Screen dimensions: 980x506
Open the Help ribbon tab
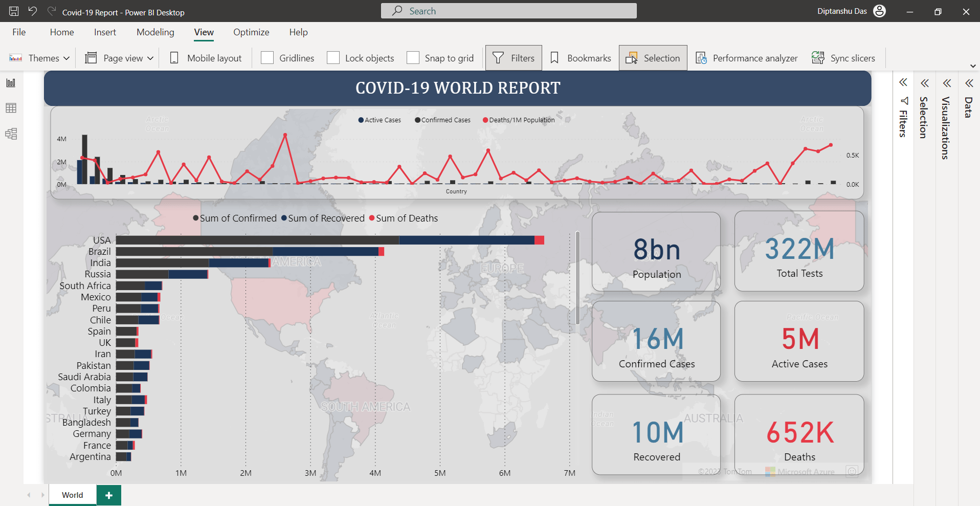click(298, 32)
